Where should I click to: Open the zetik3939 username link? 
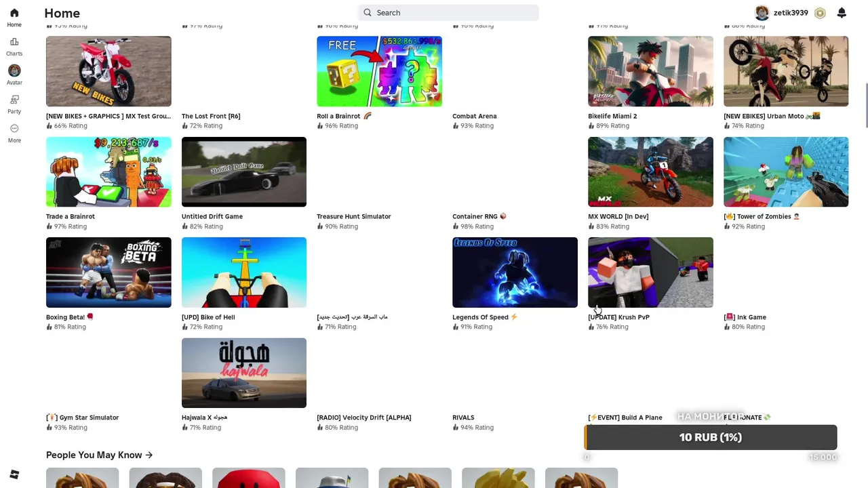791,13
